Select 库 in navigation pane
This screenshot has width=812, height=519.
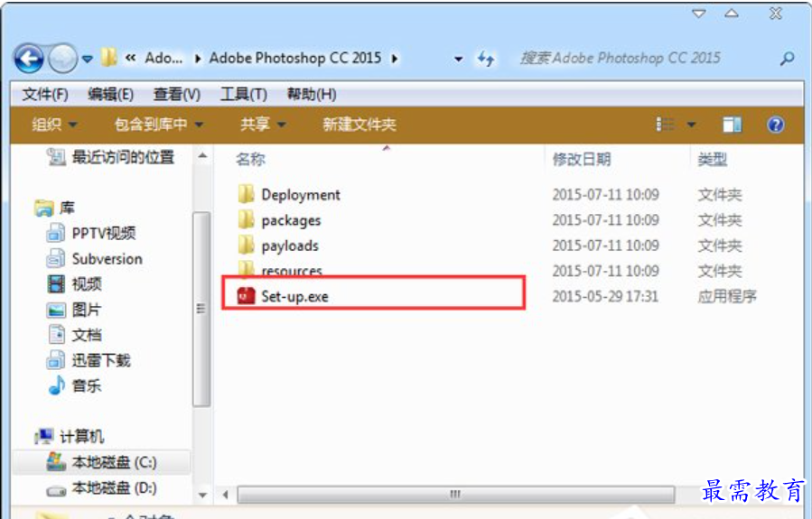point(55,208)
